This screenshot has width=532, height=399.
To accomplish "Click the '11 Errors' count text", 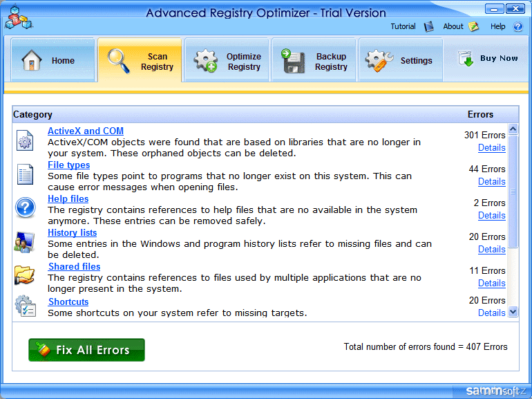I will (x=487, y=271).
